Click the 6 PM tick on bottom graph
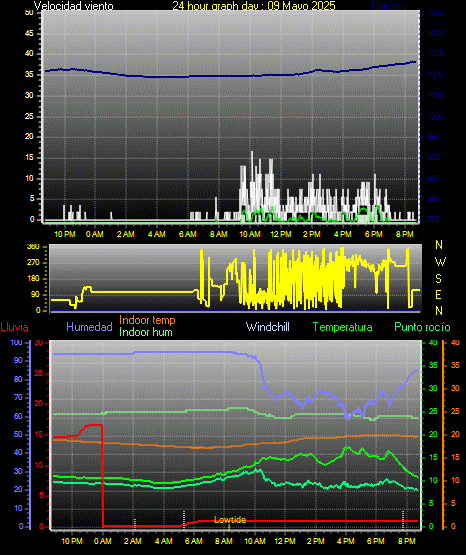466x555 pixels. (x=376, y=541)
